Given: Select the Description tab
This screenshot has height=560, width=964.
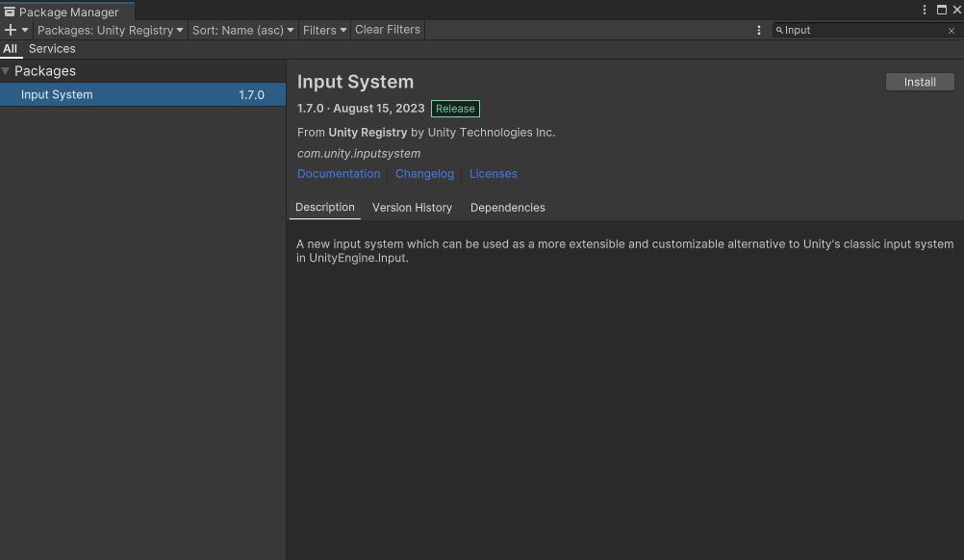Looking at the screenshot, I should 324,207.
